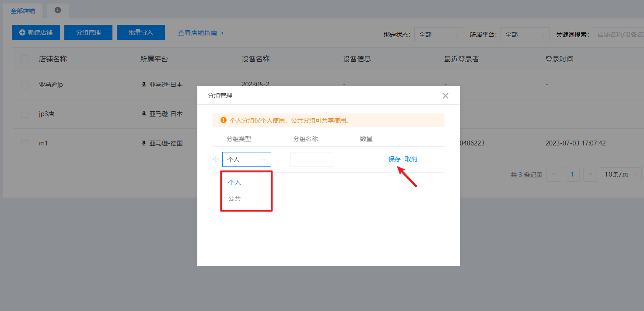Viewport: 644px width, 311px height.
Task: Click the orange warning icon in notice banner
Action: [x=224, y=120]
